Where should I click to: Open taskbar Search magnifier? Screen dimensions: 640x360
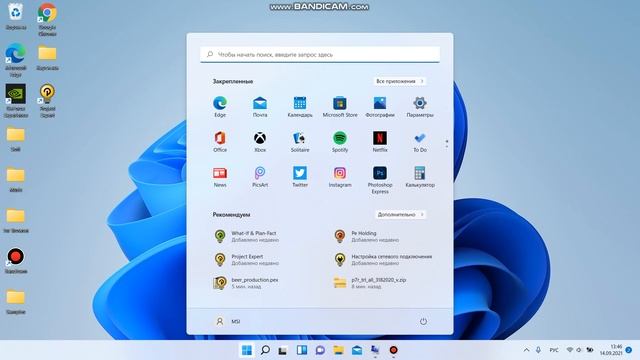(x=265, y=350)
